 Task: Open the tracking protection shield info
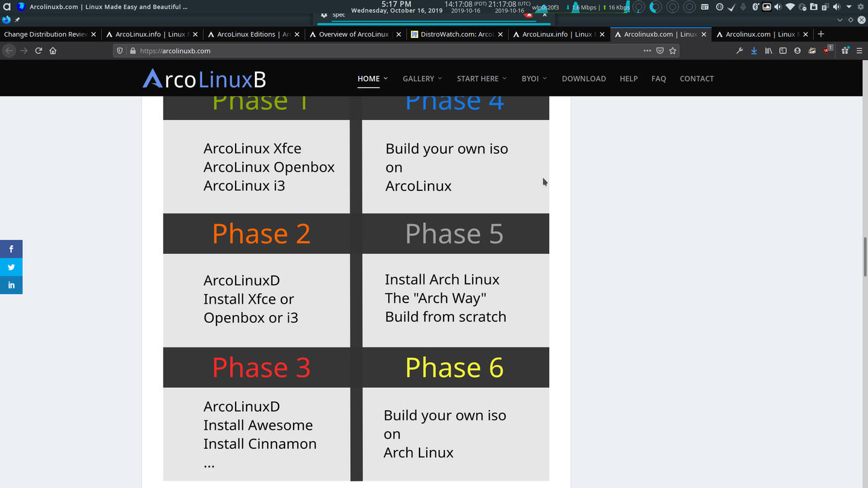(x=120, y=51)
